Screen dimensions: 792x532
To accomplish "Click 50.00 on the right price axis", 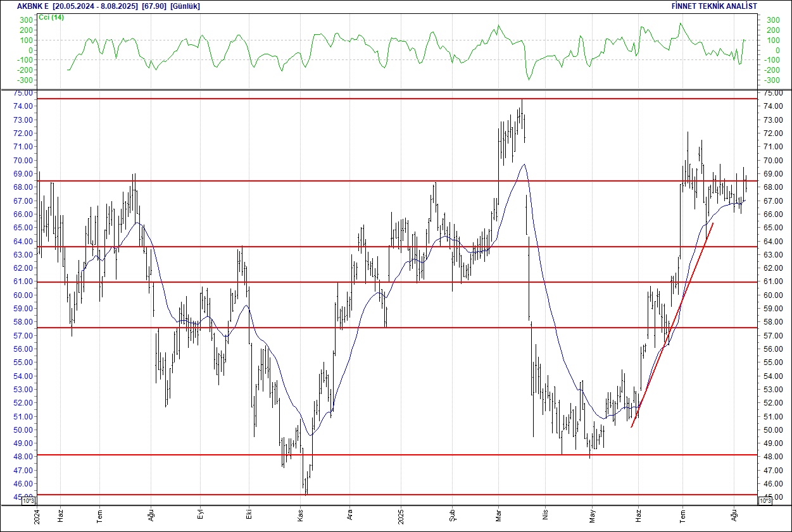I will click(774, 430).
